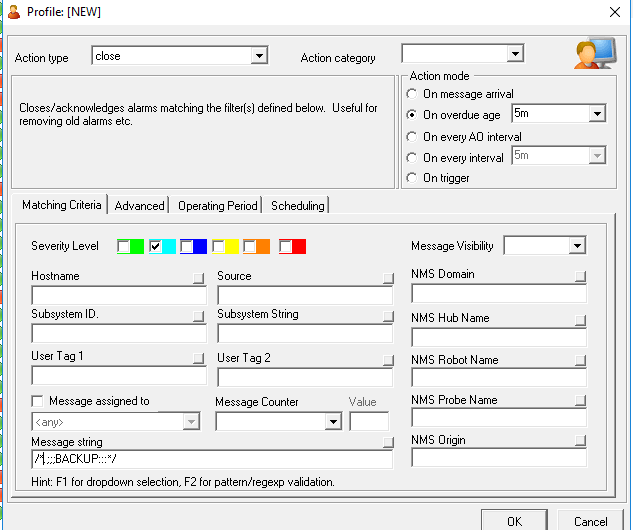Click the user and monitor profile icon
The height and width of the screenshot is (530, 633).
[594, 52]
